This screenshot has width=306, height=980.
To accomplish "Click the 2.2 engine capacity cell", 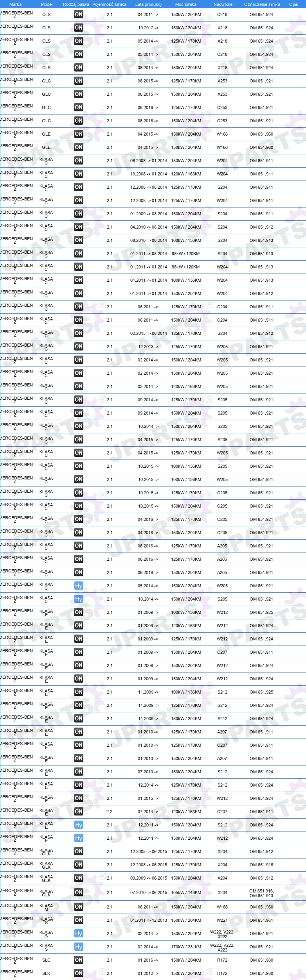I will point(109,812).
